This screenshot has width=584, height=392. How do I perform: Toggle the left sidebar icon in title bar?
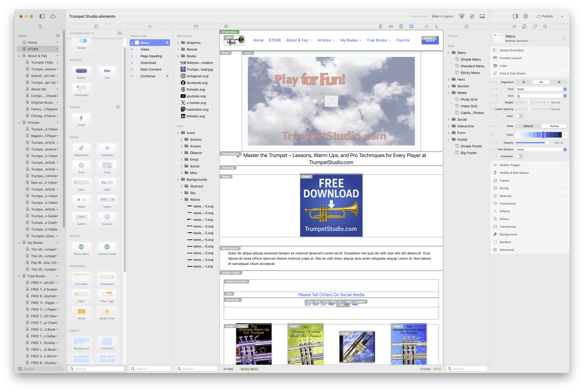point(42,16)
